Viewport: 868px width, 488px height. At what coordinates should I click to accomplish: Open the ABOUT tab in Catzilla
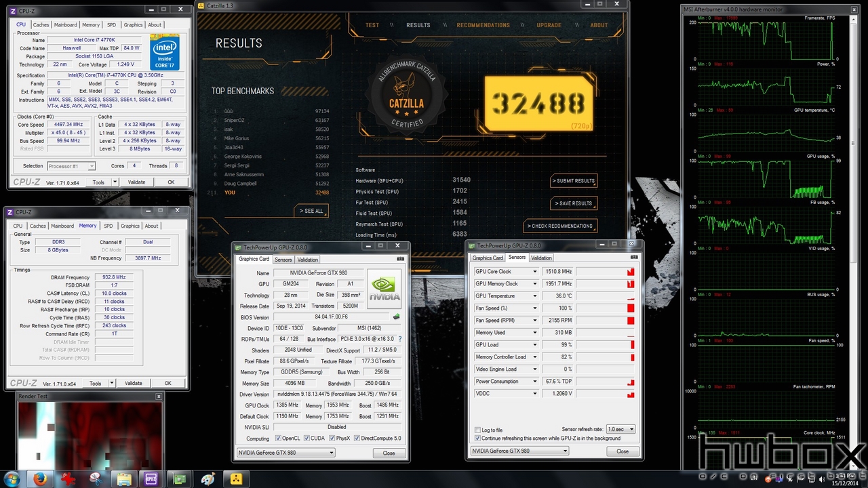(599, 25)
